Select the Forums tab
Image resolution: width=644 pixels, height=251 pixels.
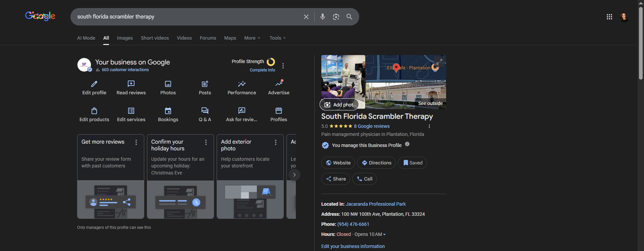(208, 38)
